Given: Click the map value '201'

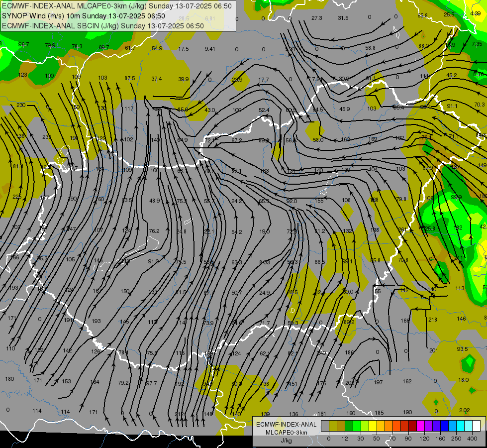Looking at the screenshot, I should click(x=434, y=350).
